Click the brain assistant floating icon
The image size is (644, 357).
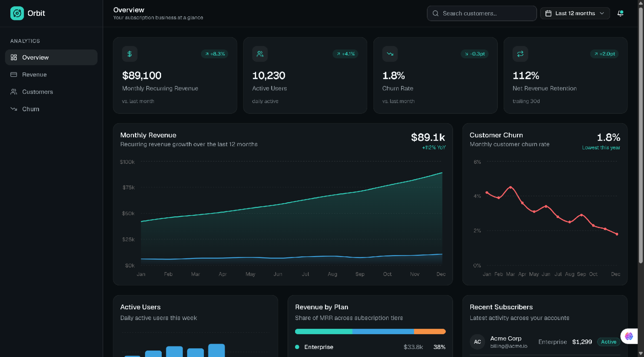coord(629,336)
